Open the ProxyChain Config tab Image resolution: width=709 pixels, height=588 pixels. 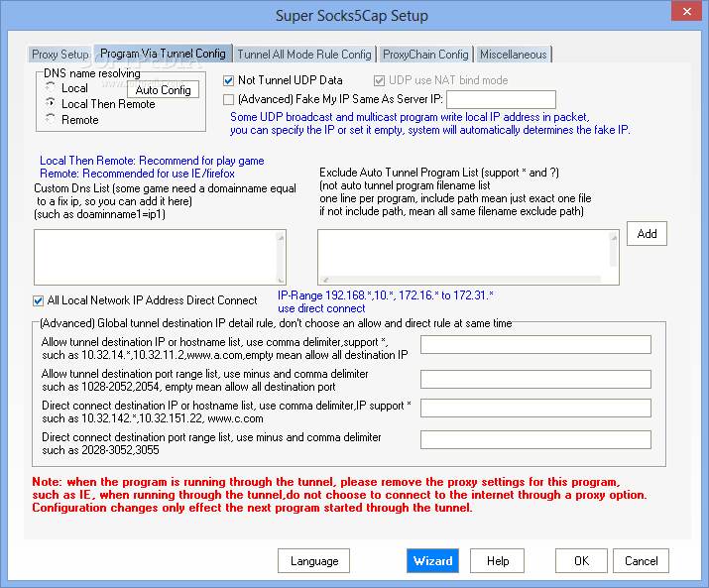(425, 55)
